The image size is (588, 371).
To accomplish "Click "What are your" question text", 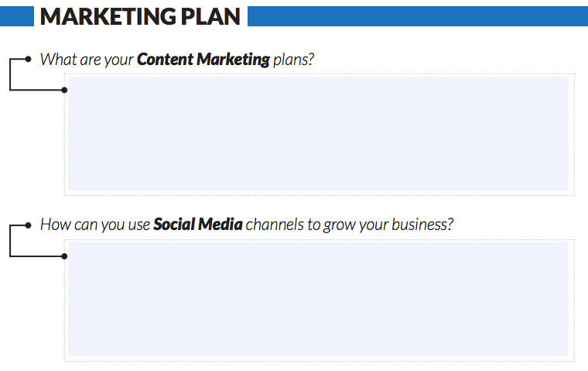I will pos(87,60).
